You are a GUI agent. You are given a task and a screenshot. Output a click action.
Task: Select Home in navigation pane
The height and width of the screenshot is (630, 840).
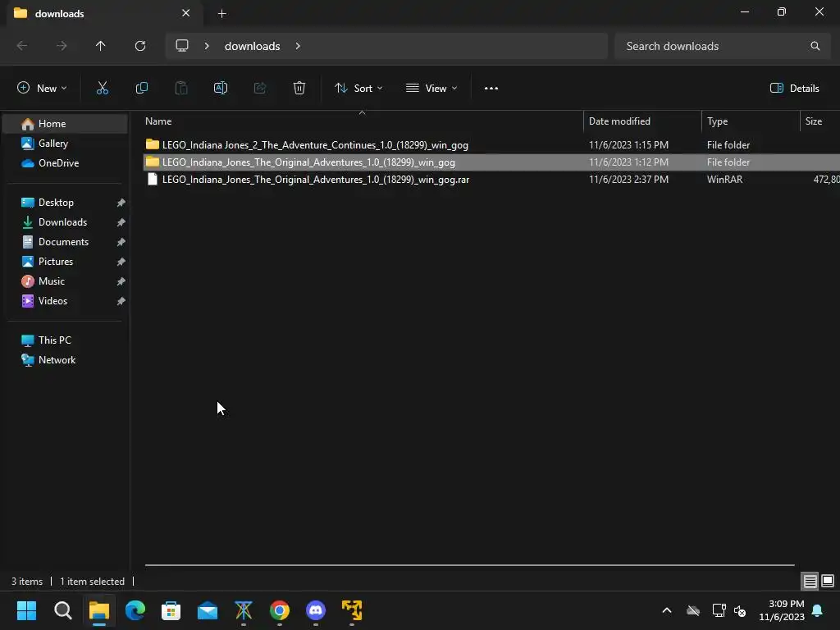tap(66, 124)
